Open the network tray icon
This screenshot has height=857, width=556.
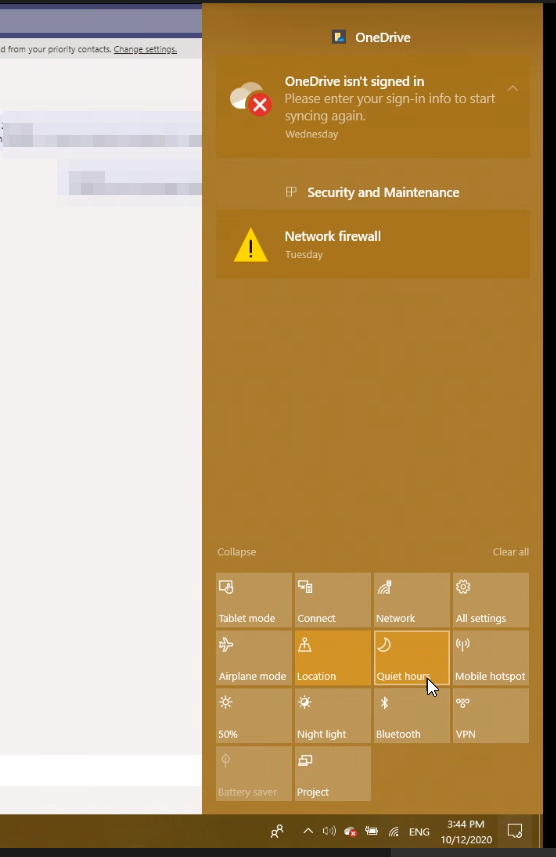click(394, 832)
